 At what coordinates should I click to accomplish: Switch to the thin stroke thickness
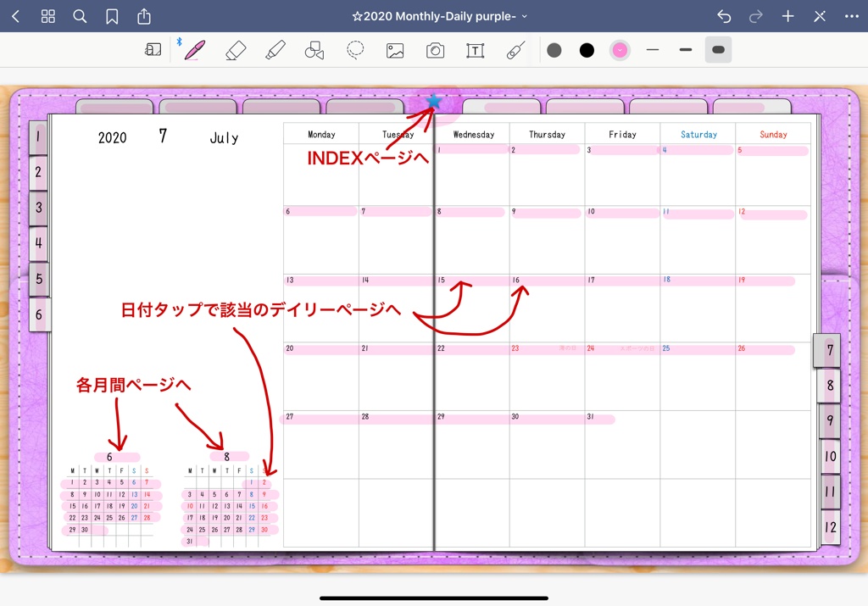coord(653,50)
